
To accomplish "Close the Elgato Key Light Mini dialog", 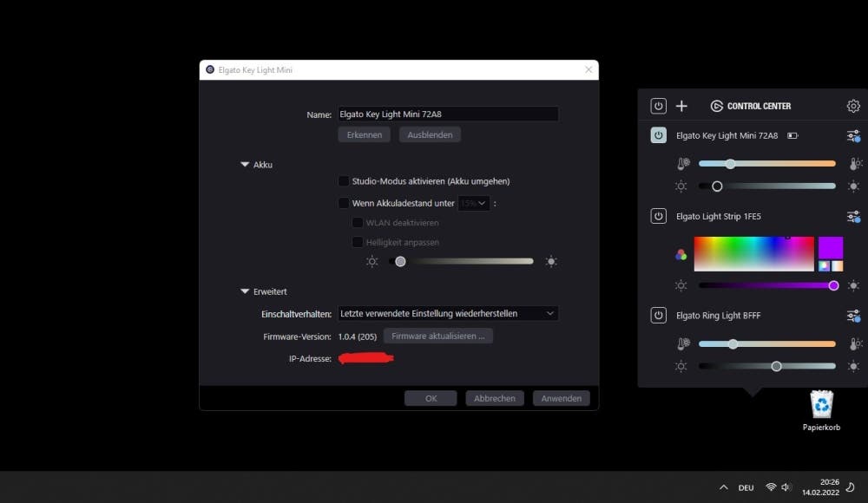I will pyautogui.click(x=589, y=69).
